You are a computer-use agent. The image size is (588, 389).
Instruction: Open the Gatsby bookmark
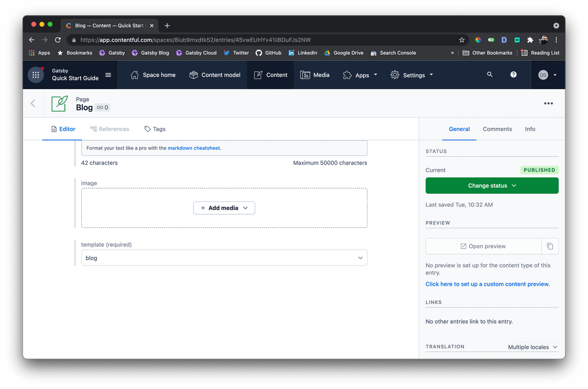click(112, 53)
